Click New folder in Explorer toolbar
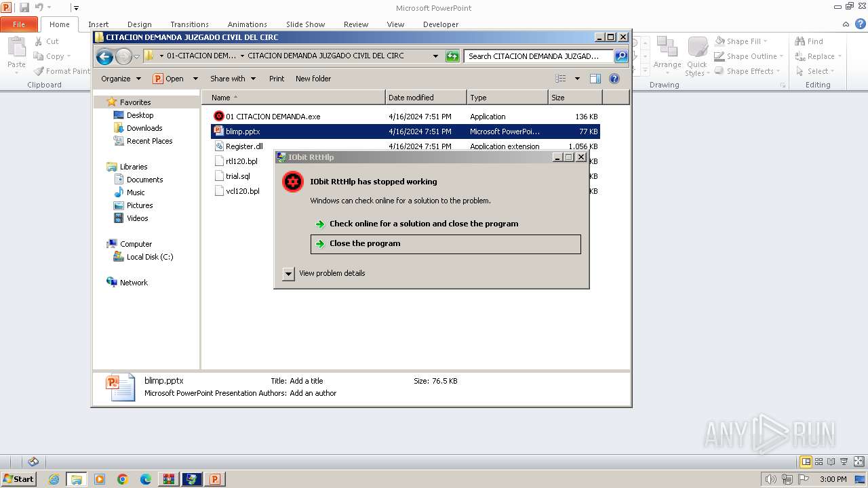Image resolution: width=868 pixels, height=488 pixels. pos(313,79)
